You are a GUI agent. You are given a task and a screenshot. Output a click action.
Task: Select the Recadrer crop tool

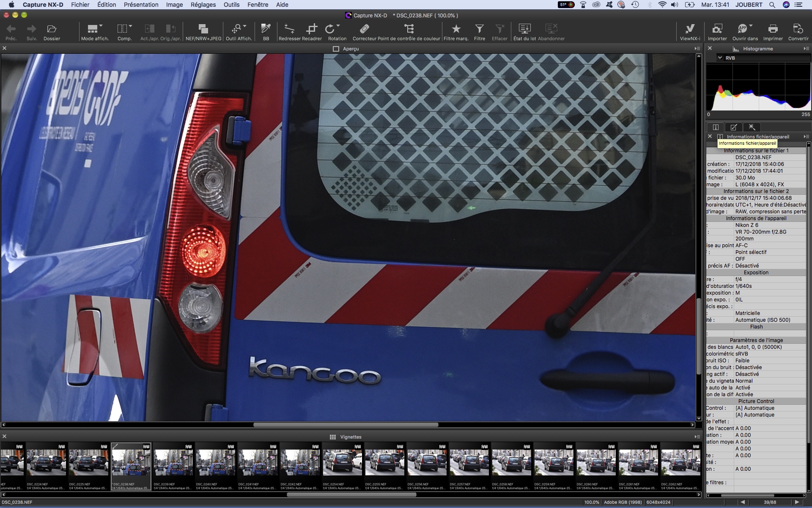pos(312,32)
